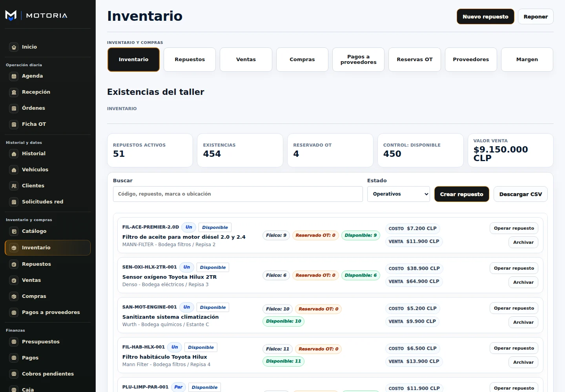This screenshot has width=565, height=392.
Task: Click COSTO $38.900 CLP value
Action: tap(414, 269)
